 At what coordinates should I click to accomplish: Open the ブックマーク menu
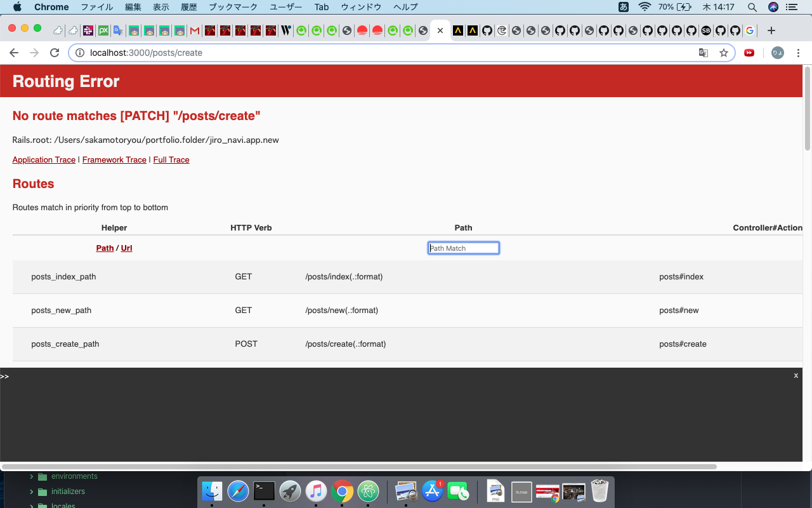coord(233,7)
